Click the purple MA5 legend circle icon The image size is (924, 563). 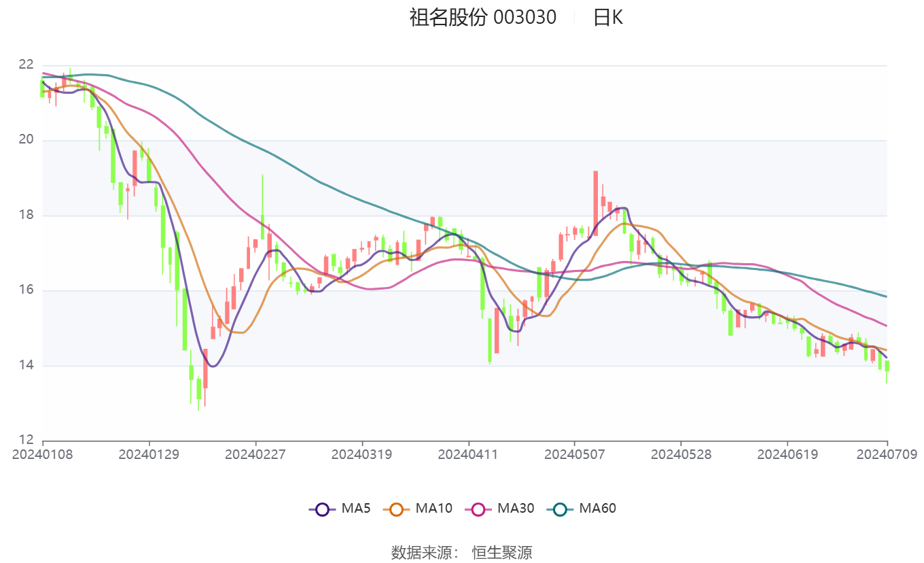coord(322,509)
